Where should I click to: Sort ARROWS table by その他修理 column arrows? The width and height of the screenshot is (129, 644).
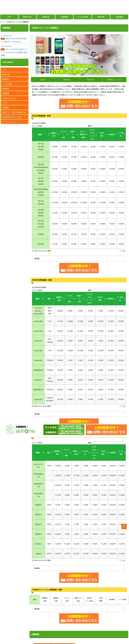[104, 299]
